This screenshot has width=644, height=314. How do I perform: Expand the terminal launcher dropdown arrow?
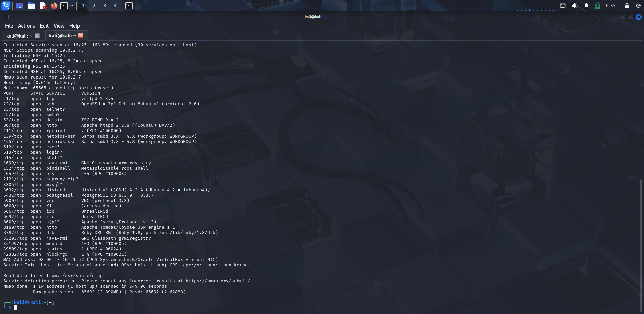(x=72, y=6)
